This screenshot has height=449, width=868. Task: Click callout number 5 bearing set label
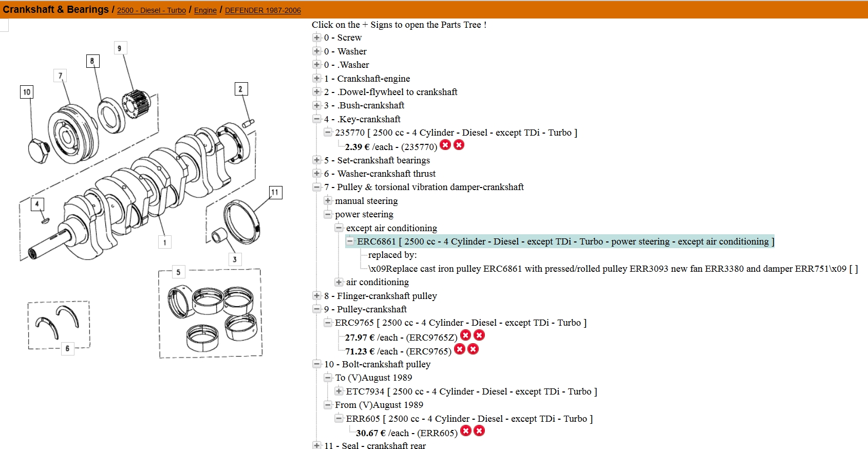pyautogui.click(x=178, y=272)
